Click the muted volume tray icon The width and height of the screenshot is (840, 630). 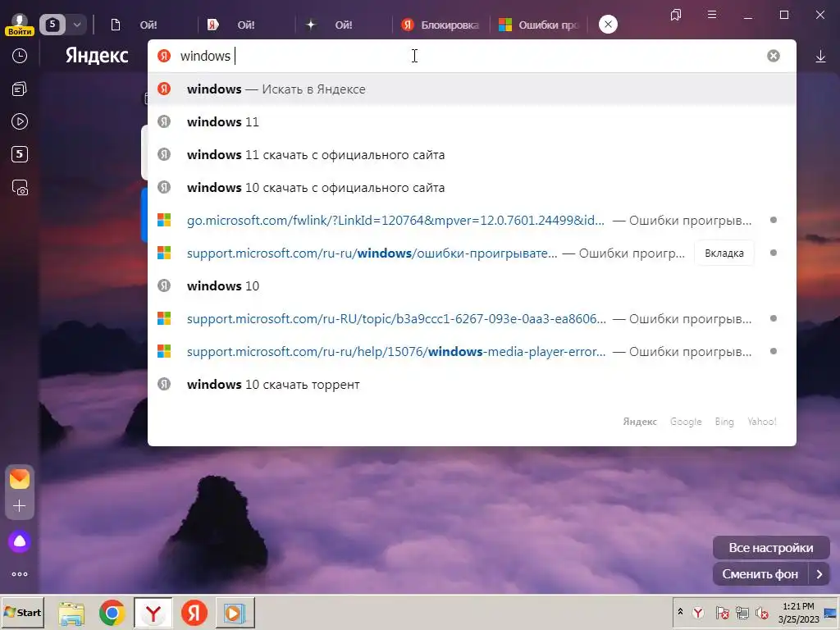761,612
